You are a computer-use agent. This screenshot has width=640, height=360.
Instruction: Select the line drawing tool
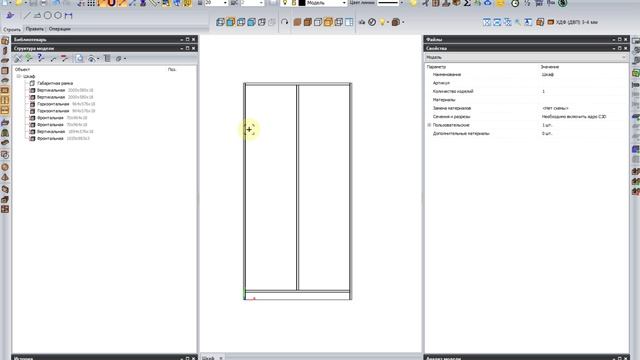27,16
